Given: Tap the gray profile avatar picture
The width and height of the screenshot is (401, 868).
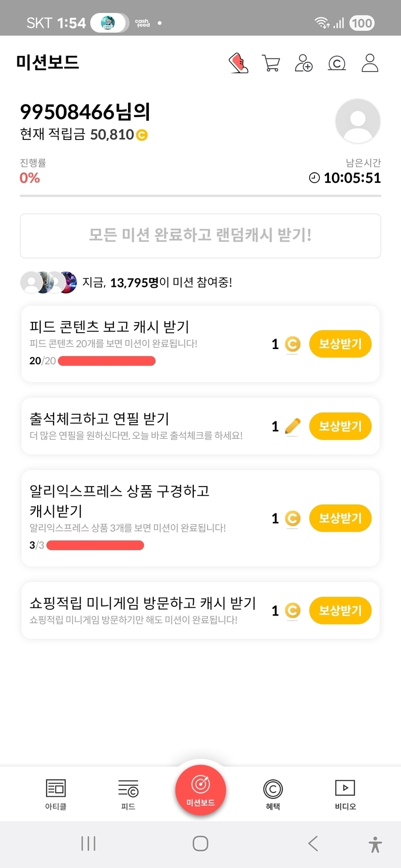Looking at the screenshot, I should click(x=358, y=121).
